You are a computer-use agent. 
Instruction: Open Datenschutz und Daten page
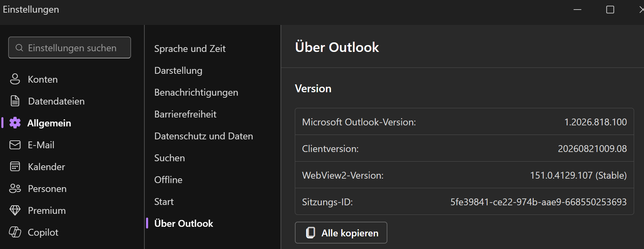[x=204, y=136]
